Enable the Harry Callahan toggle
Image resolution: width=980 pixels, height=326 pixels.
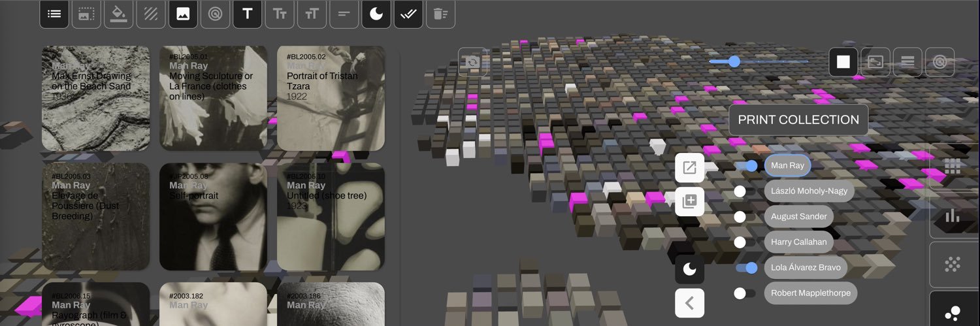click(745, 242)
